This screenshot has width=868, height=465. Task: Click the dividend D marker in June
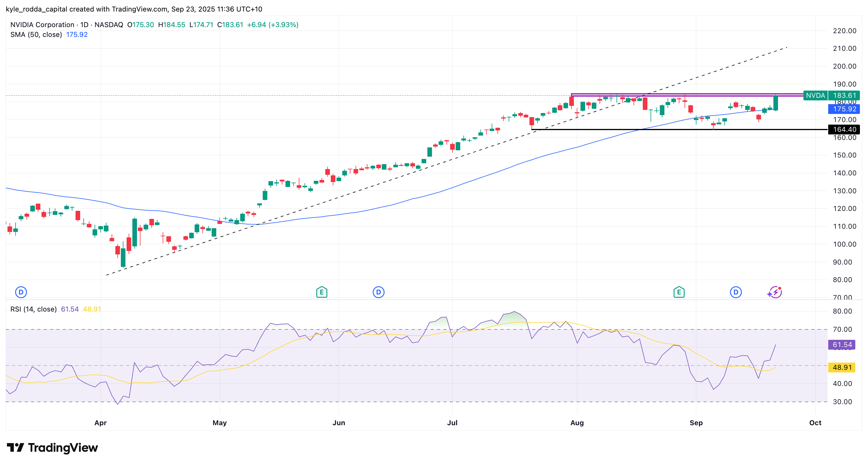click(378, 292)
